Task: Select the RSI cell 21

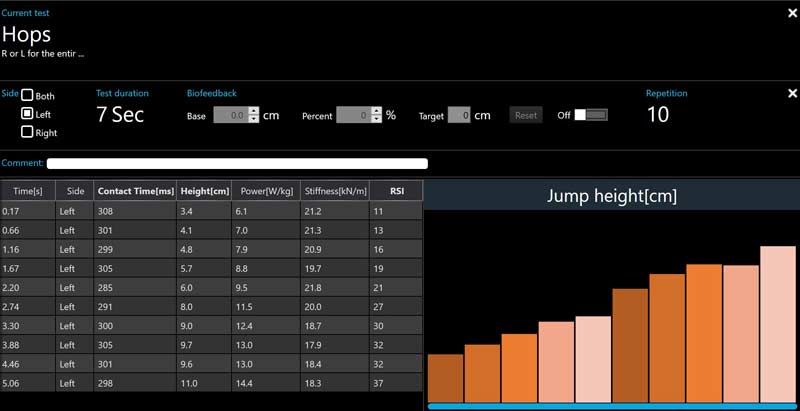Action: click(396, 288)
